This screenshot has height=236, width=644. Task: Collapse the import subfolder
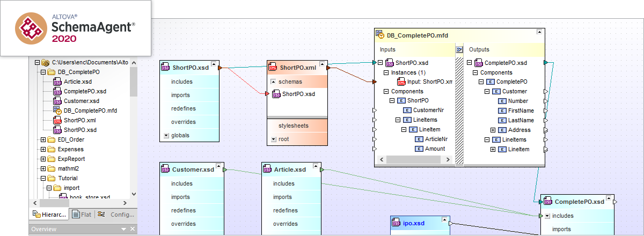coord(49,188)
